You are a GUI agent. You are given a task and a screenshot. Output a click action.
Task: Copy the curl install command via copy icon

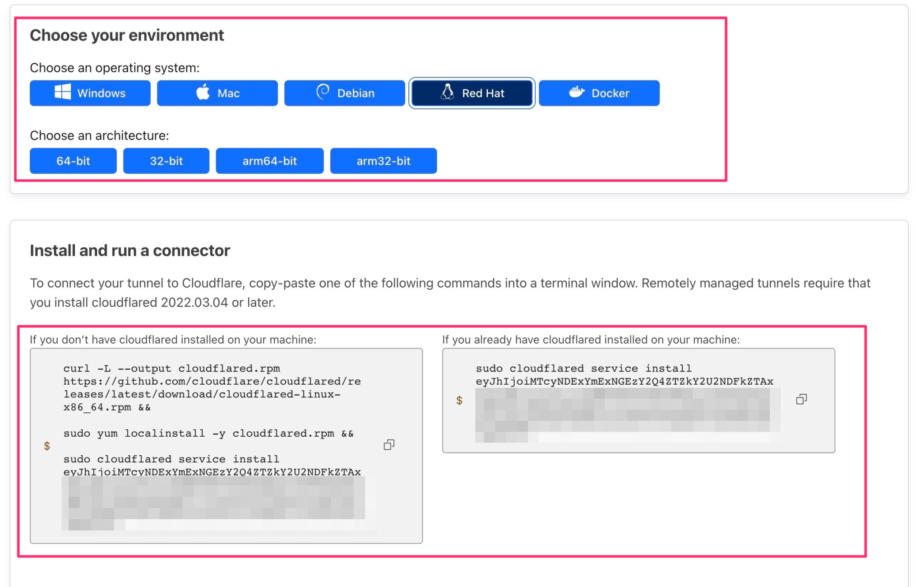pyautogui.click(x=389, y=445)
